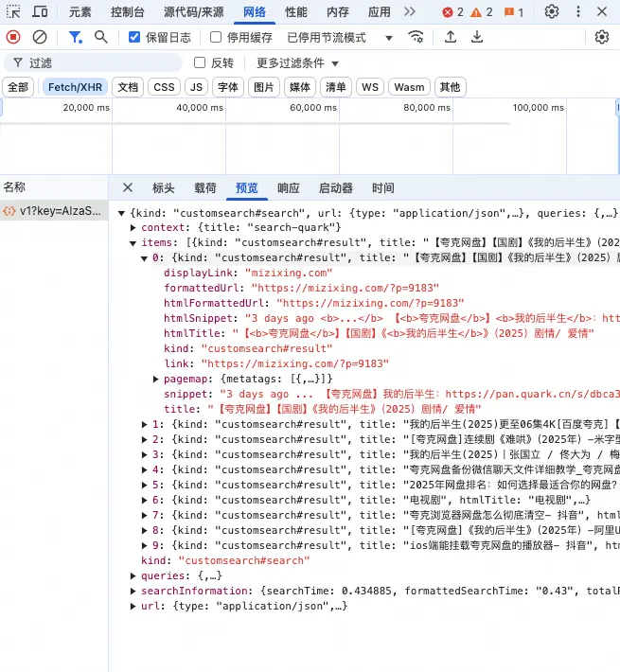Toggle the device toolbar icon

point(40,11)
